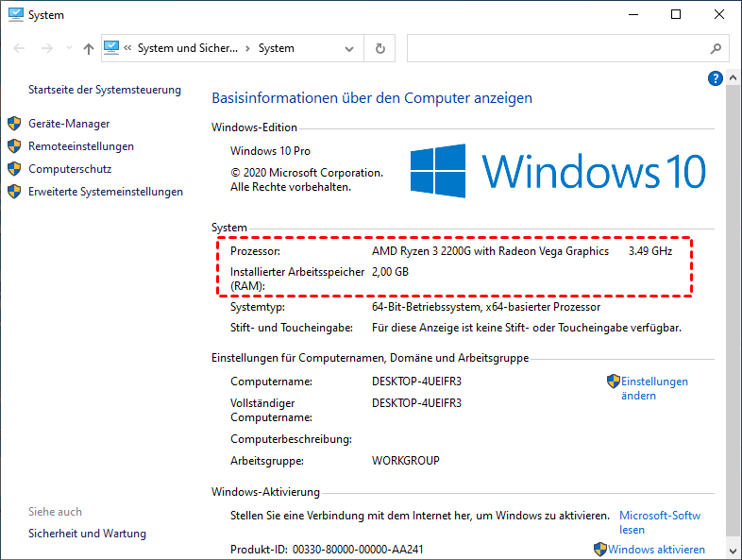
Task: Open the address bar history dropdown
Action: [349, 49]
